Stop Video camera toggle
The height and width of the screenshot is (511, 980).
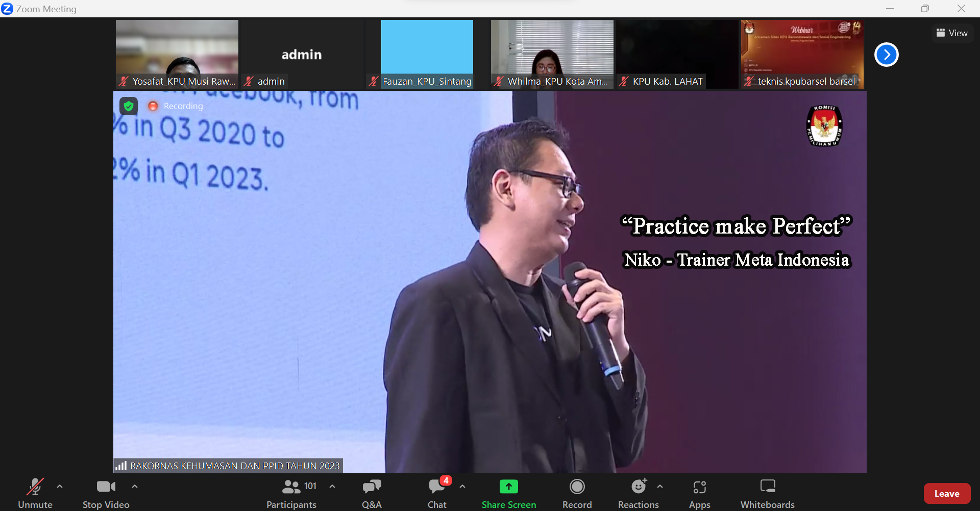click(x=106, y=493)
